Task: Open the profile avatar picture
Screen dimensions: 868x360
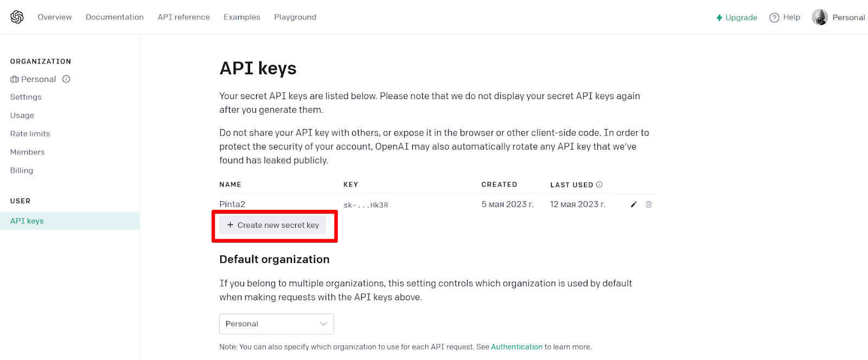Action: tap(820, 17)
